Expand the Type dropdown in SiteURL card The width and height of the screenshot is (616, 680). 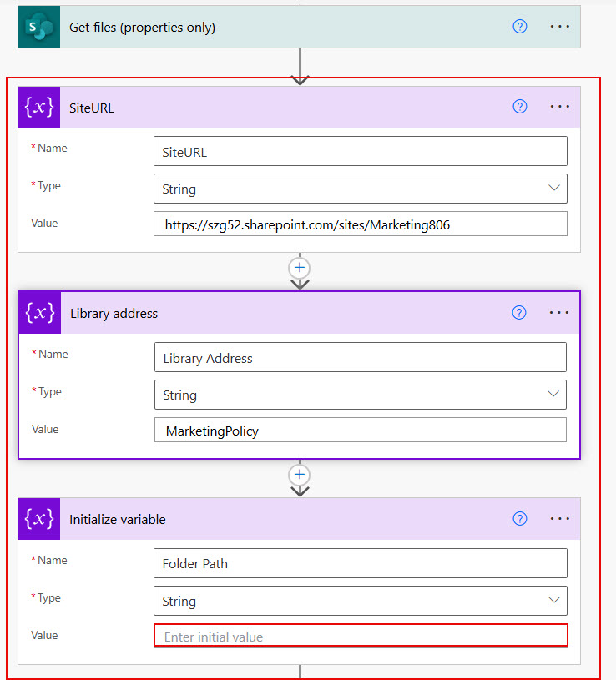[x=554, y=189]
